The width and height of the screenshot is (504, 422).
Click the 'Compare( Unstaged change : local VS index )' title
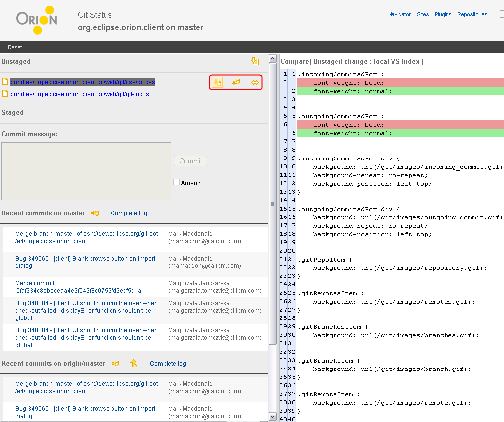click(352, 61)
